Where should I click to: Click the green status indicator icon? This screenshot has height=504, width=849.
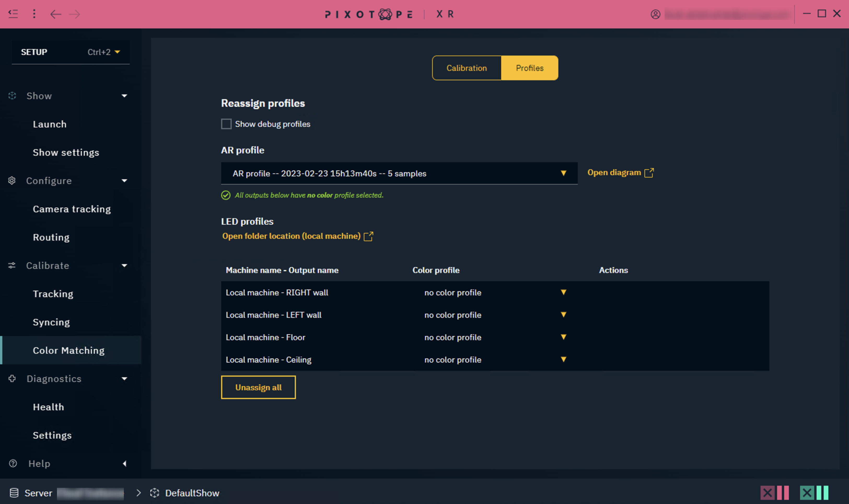814,493
